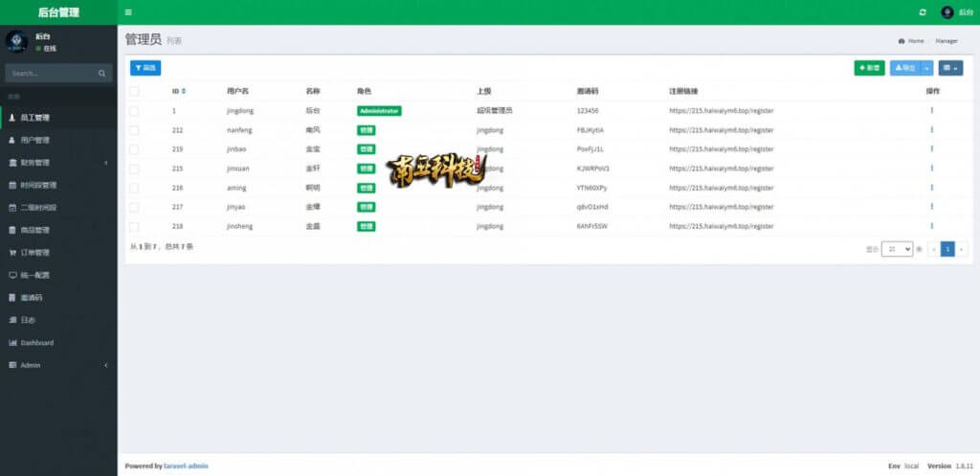Screen dimensions: 980x476
Task: Open the page size select showing 20
Action: (897, 249)
